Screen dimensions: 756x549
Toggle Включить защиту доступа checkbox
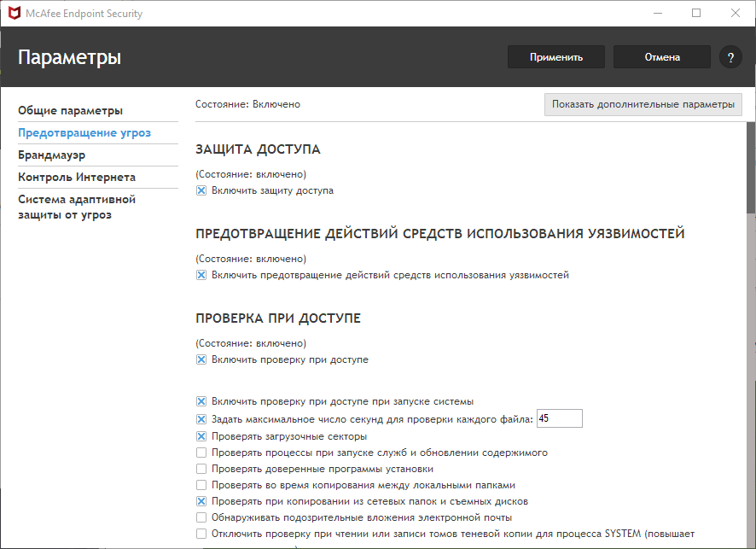(x=201, y=190)
